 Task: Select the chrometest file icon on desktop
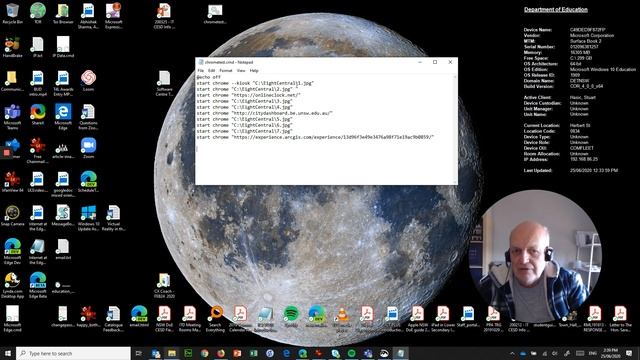215,14
